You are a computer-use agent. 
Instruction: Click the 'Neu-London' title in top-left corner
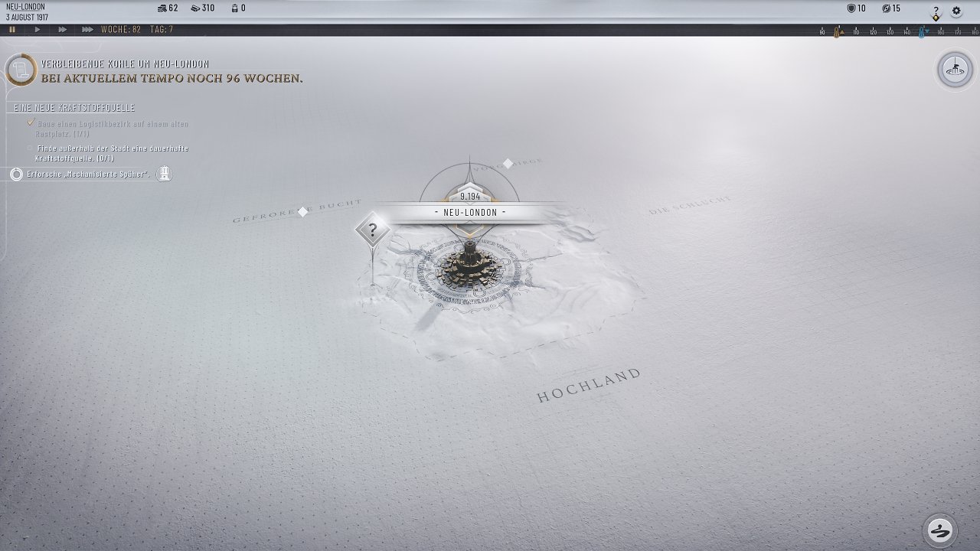[x=25, y=7]
